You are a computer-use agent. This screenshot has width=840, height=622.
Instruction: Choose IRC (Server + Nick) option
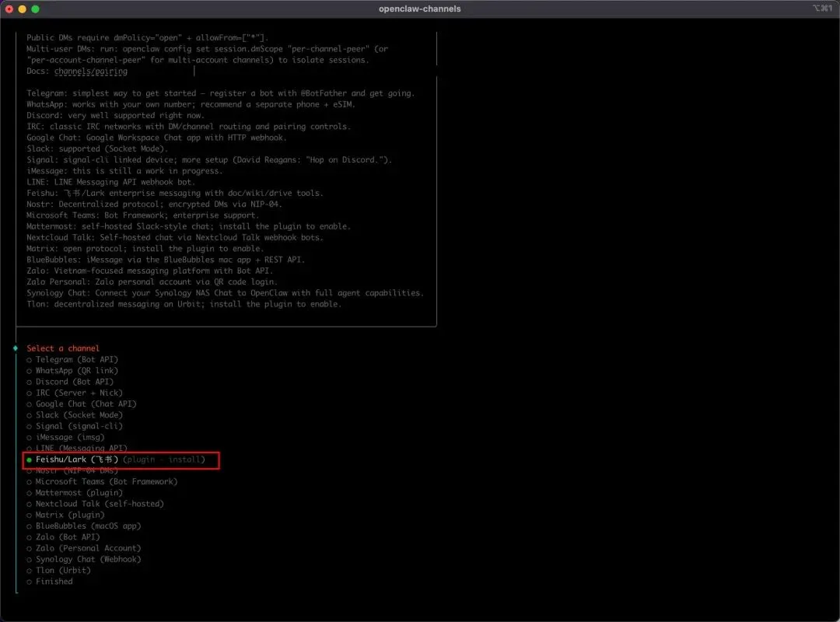click(75, 393)
